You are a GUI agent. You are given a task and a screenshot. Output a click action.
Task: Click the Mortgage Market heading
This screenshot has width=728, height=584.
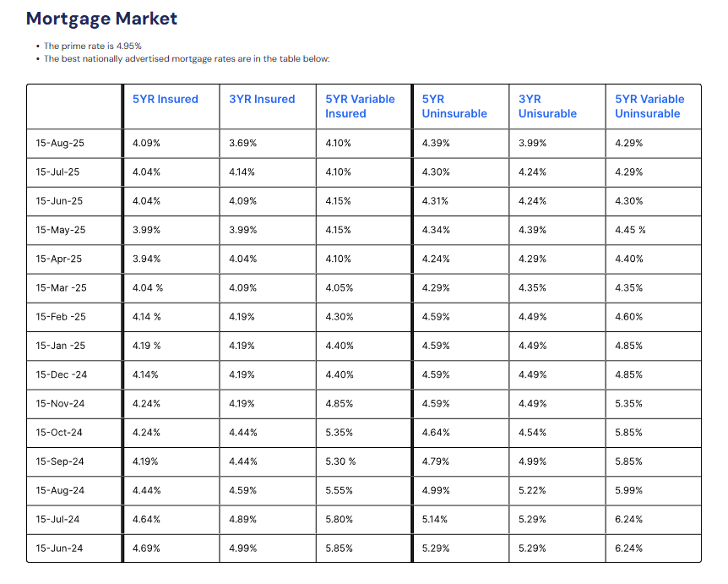(x=101, y=19)
